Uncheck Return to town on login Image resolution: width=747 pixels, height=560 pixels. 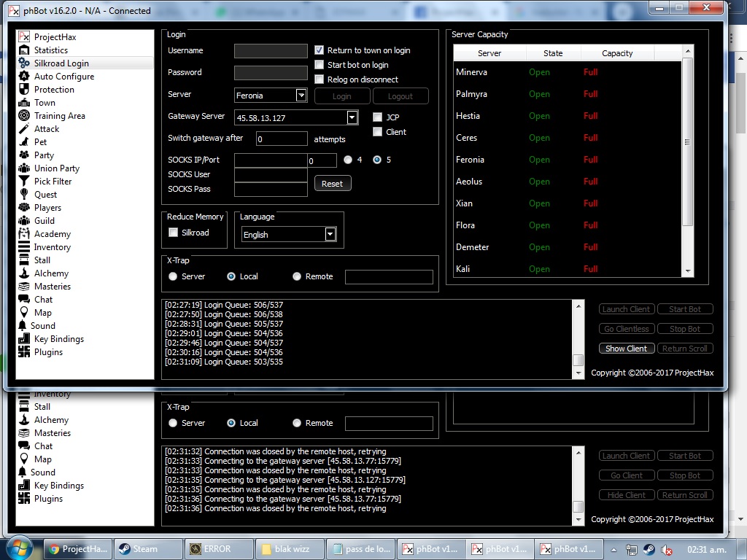(320, 50)
